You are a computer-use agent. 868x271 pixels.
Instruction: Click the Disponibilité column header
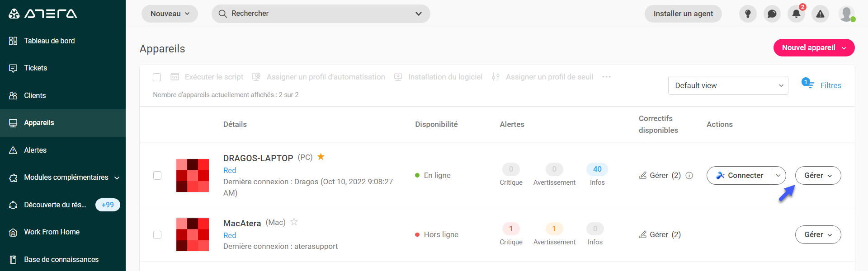click(436, 124)
